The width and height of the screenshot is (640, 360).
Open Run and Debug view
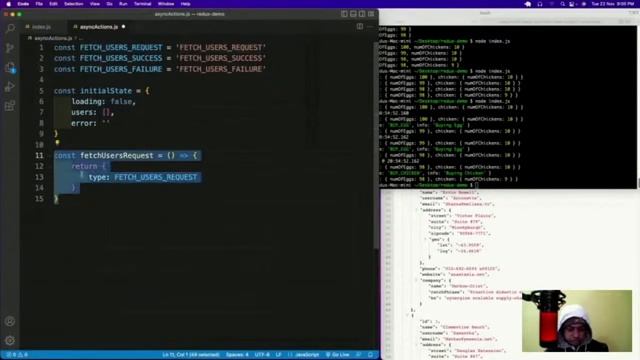(x=10, y=87)
